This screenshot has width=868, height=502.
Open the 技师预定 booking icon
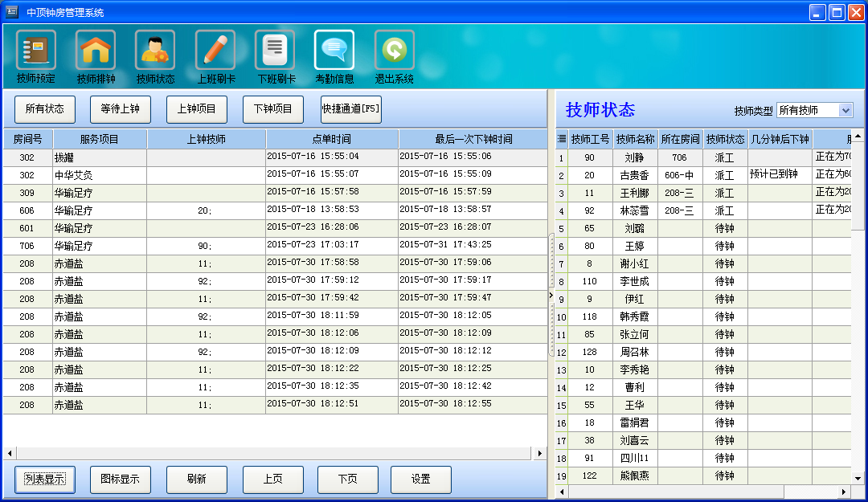(x=35, y=51)
